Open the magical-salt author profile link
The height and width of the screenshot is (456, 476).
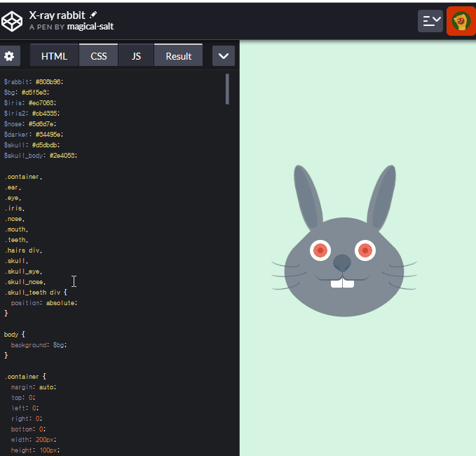coord(90,27)
